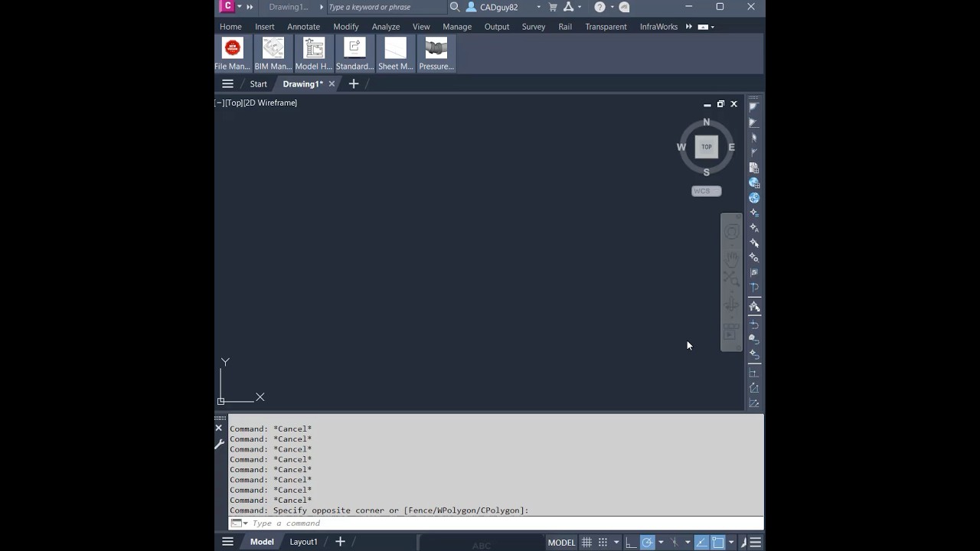Viewport: 980px width, 551px height.
Task: Open the Home ribbon tab
Action: tap(230, 27)
